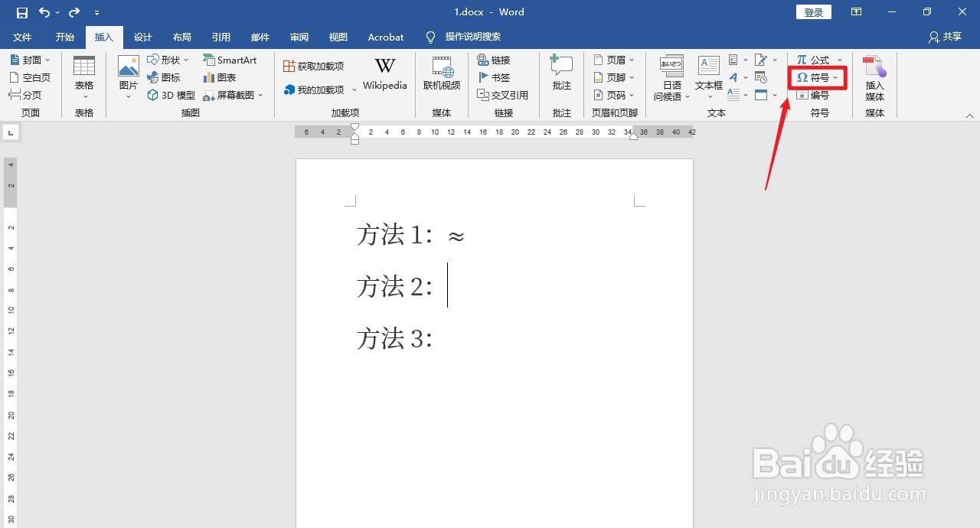This screenshot has height=528, width=980.
Task: Insert an equation with 公式
Action: 818,59
